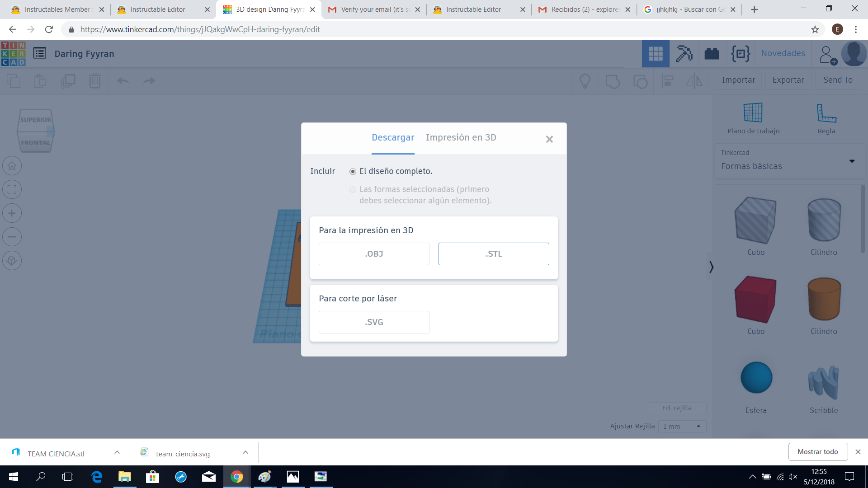Toggle the show-all lightbulb icon
This screenshot has height=488, width=868.
point(585,81)
